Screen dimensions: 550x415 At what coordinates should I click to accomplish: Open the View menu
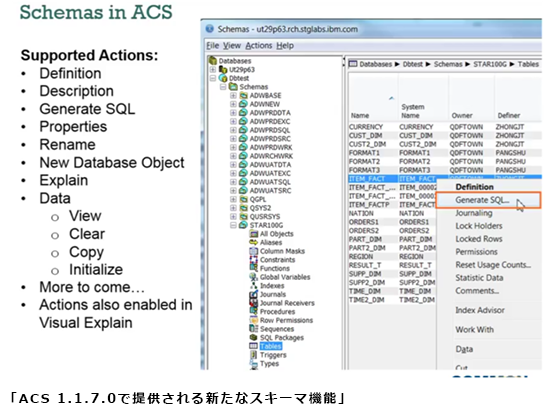[x=232, y=46]
